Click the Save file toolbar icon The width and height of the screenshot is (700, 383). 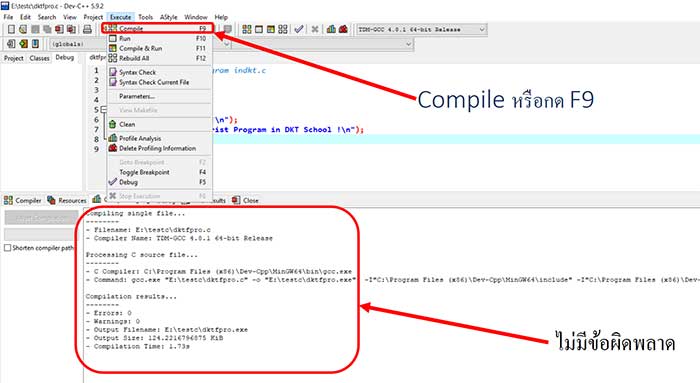click(35, 29)
